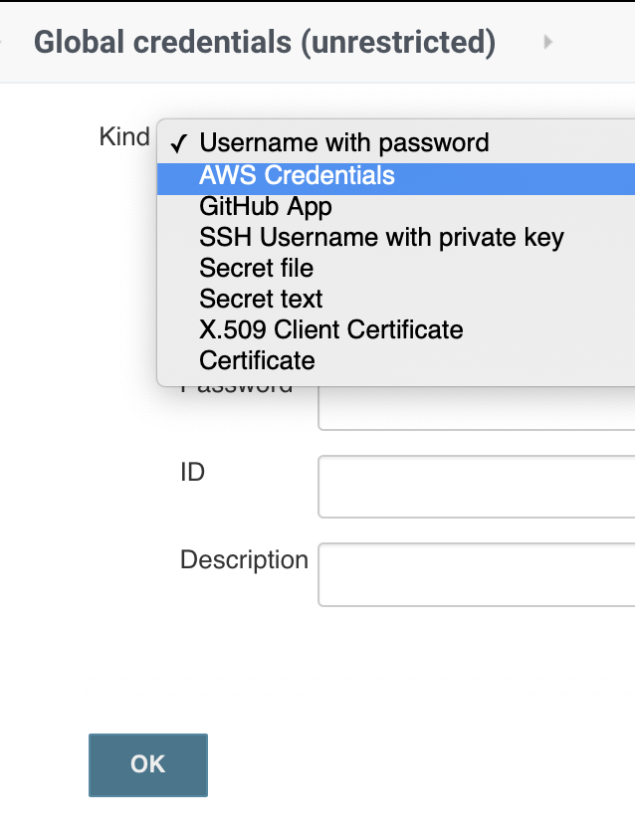Click the checkmark beside Username with password
The width and height of the screenshot is (635, 840).
pyautogui.click(x=179, y=144)
